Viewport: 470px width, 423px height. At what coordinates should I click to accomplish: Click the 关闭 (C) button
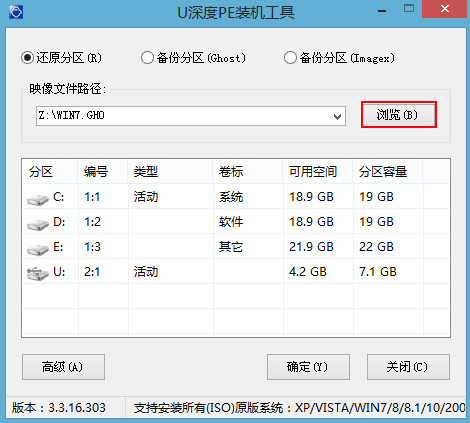(408, 367)
